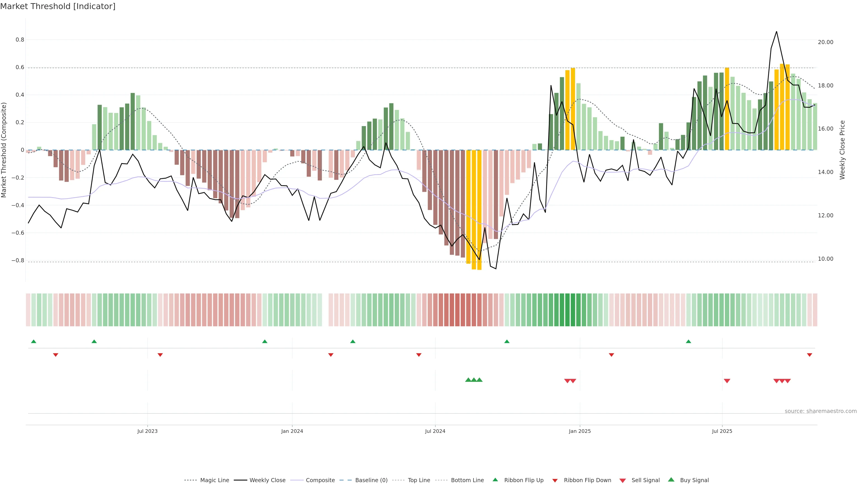Click the Ribbon Flip Up legend icon
The height and width of the screenshot is (488, 868).
pyautogui.click(x=495, y=480)
